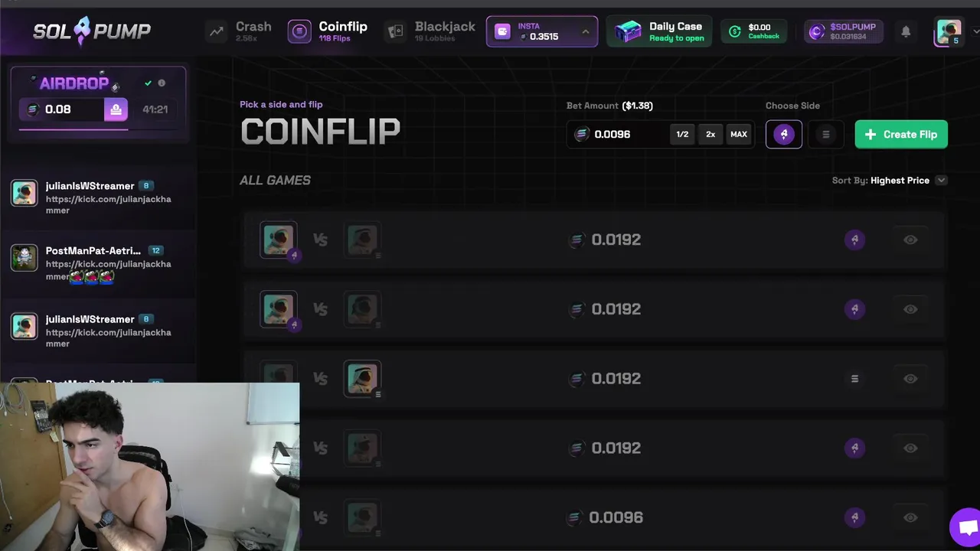This screenshot has height=551, width=980.
Task: Spectate the third 0.0192 flip
Action: [x=910, y=379]
